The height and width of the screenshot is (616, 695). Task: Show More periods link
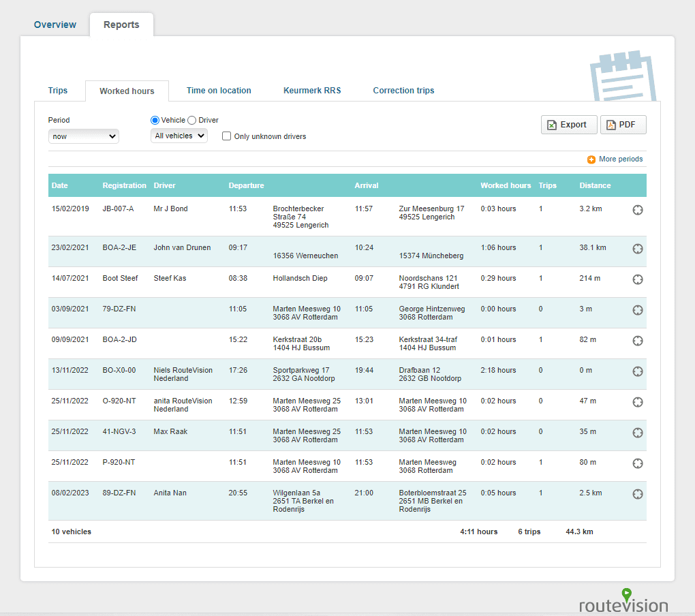pos(621,159)
